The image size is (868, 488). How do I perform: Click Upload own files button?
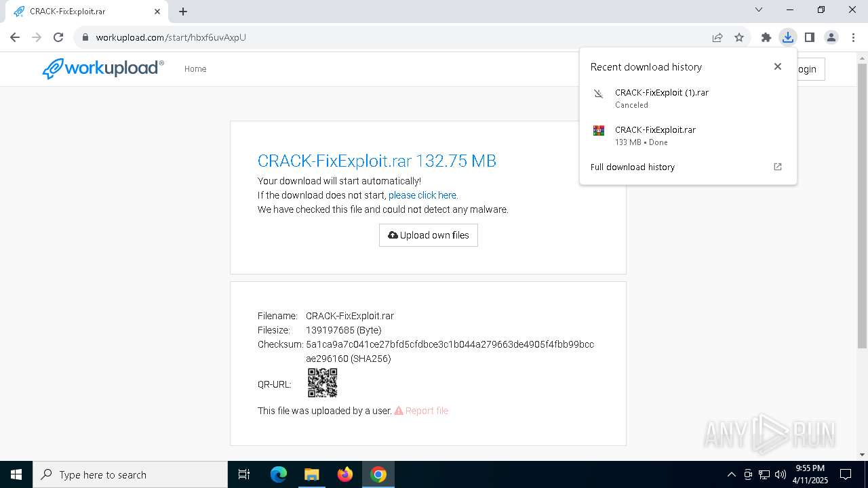pos(429,235)
